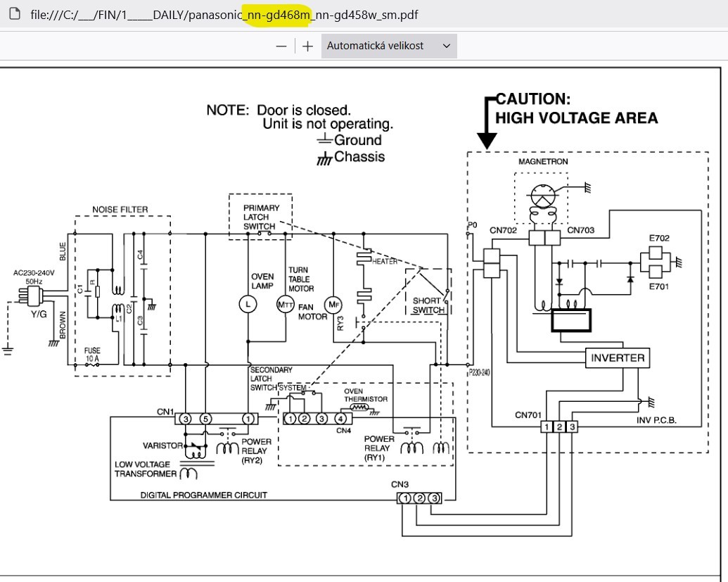Click the NOISE FILTER label
This screenshot has width=728, height=582.
point(120,210)
